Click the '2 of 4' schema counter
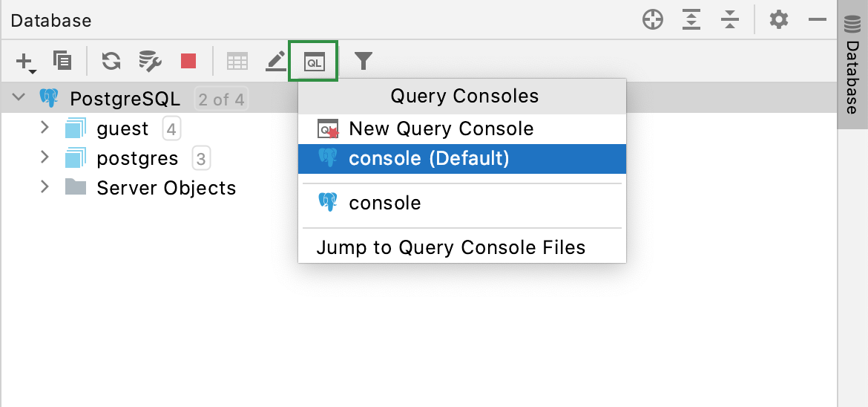 click(x=221, y=100)
